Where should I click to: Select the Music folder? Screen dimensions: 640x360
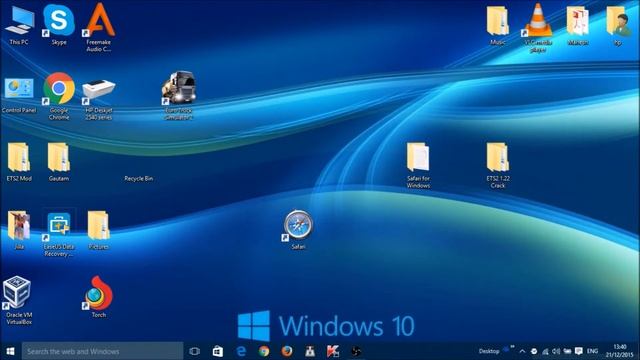pyautogui.click(x=498, y=24)
